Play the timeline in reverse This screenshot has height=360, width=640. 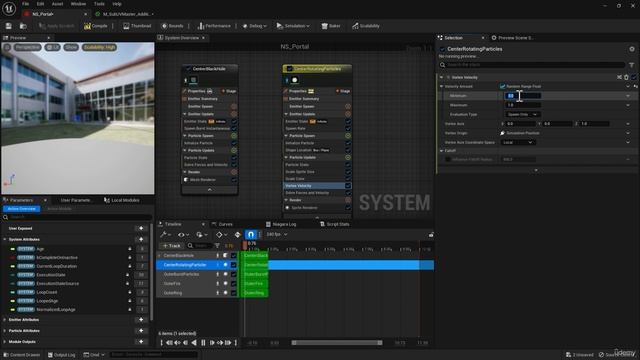click(x=194, y=342)
